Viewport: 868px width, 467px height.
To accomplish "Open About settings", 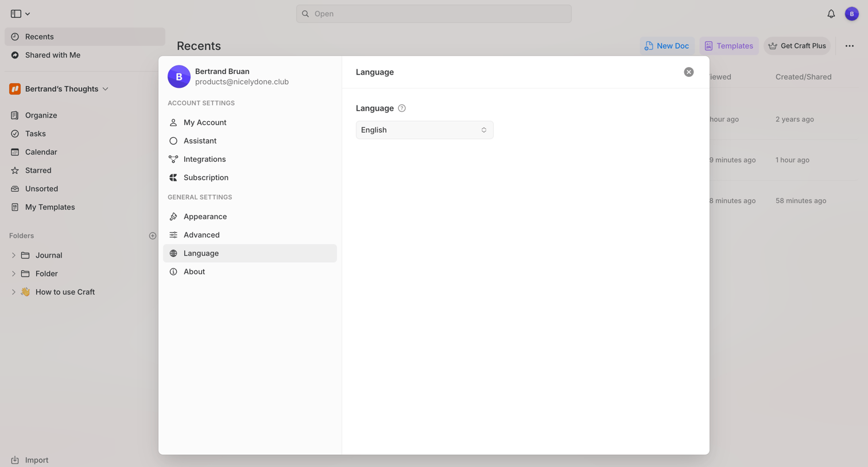I will pyautogui.click(x=250, y=271).
